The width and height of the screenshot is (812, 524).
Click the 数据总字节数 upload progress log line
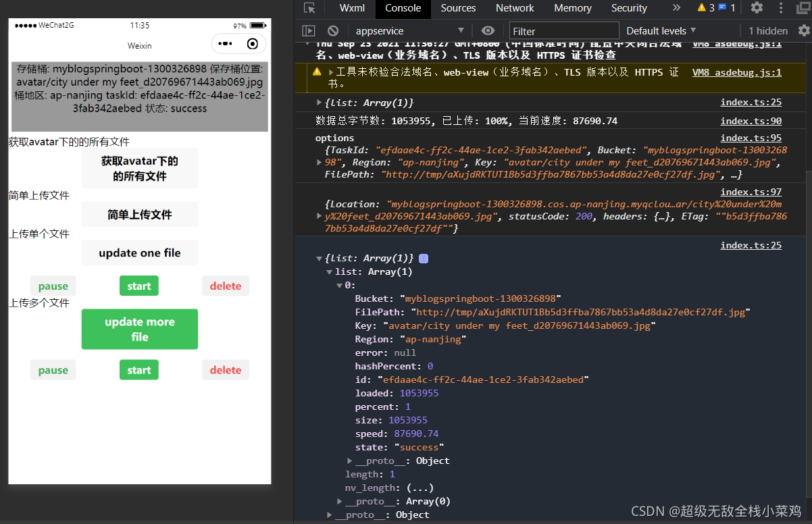coord(466,121)
